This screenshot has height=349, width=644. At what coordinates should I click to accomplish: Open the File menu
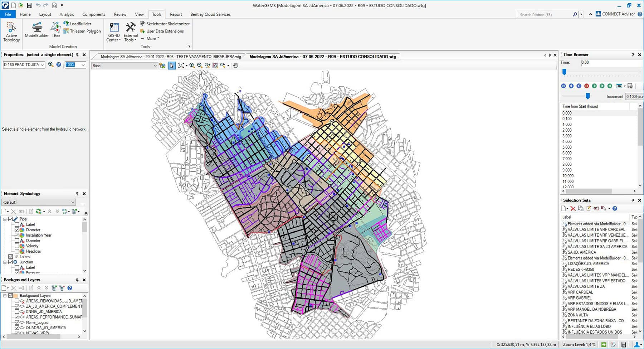8,14
